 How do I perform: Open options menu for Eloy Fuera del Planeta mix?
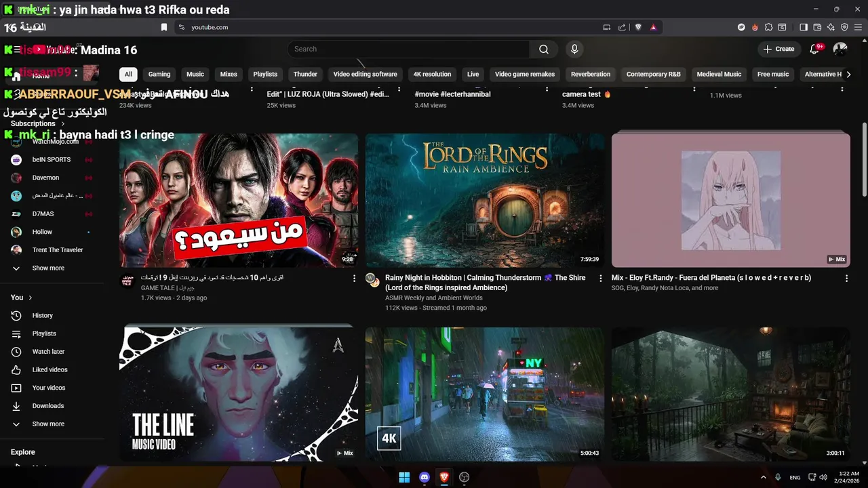(x=846, y=278)
